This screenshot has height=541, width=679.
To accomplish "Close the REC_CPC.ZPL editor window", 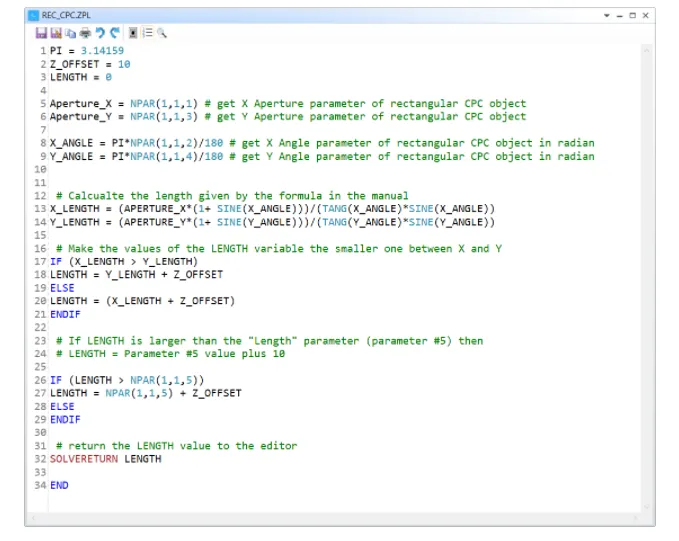I will pyautogui.click(x=645, y=16).
